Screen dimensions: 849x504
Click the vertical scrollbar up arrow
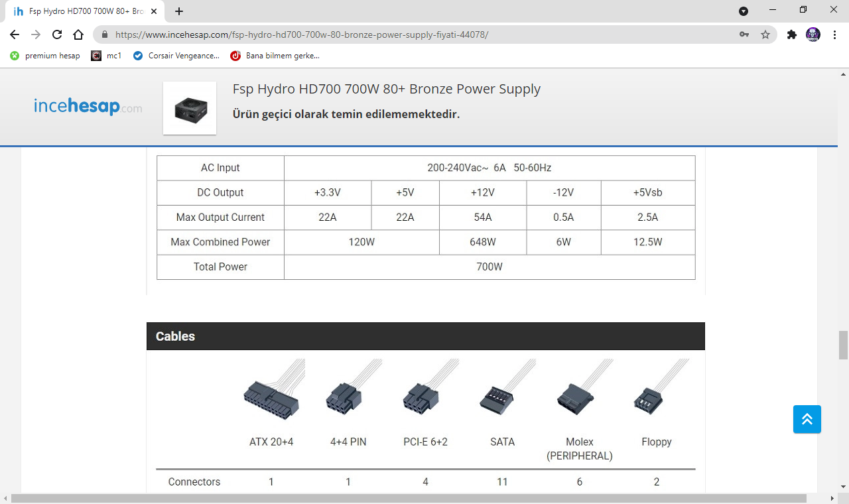[x=843, y=74]
